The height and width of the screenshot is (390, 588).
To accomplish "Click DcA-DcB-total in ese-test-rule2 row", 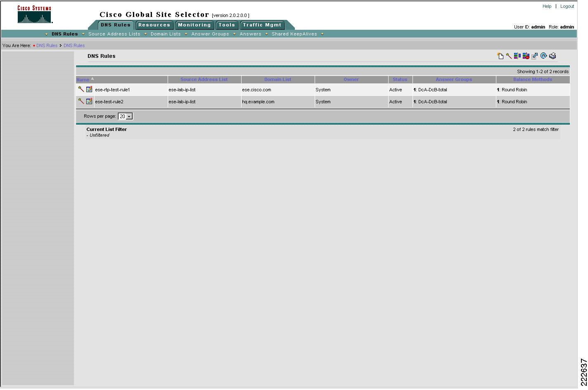I will (x=432, y=102).
